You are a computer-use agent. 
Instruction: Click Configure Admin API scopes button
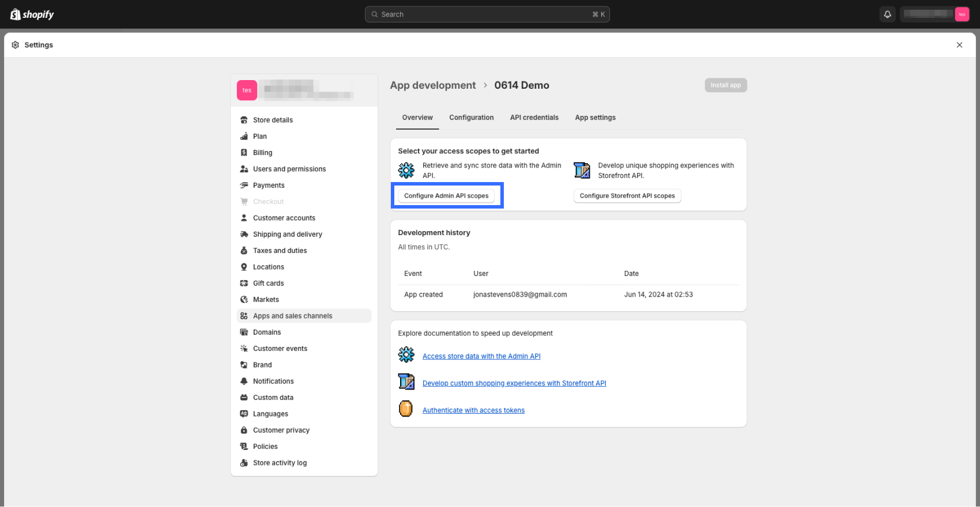(446, 196)
